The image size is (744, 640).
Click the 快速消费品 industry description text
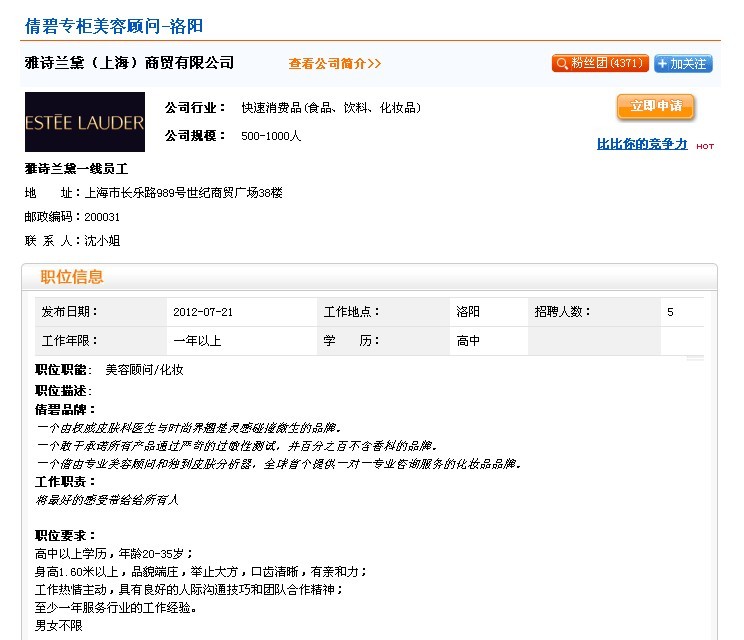(x=331, y=108)
